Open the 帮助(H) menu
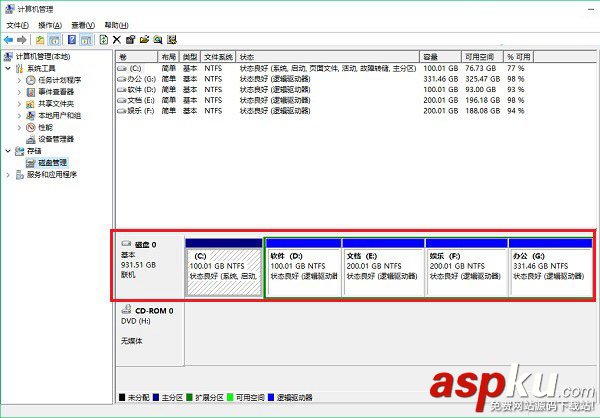This screenshot has width=600, height=418. coord(116,25)
